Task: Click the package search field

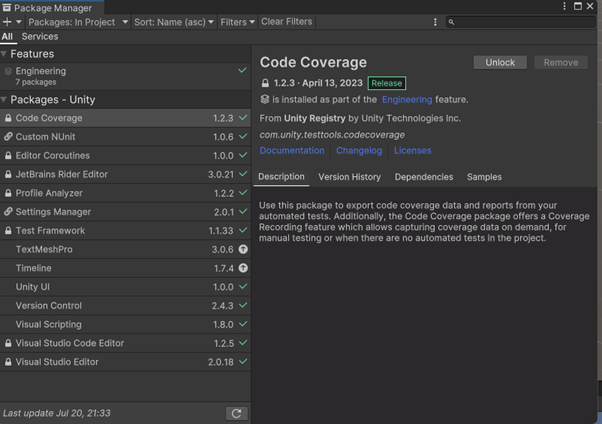Action: (520, 22)
